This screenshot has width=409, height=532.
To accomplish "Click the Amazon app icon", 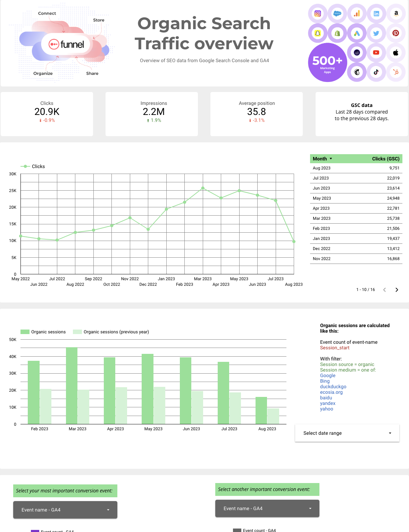I will pos(396,14).
